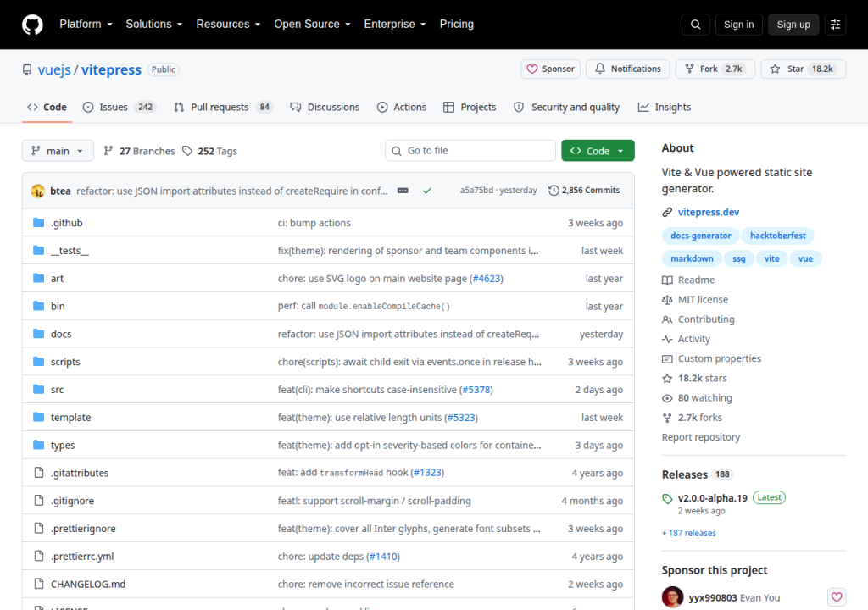
Task: Click the scale icon beside MIT license
Action: pos(667,299)
